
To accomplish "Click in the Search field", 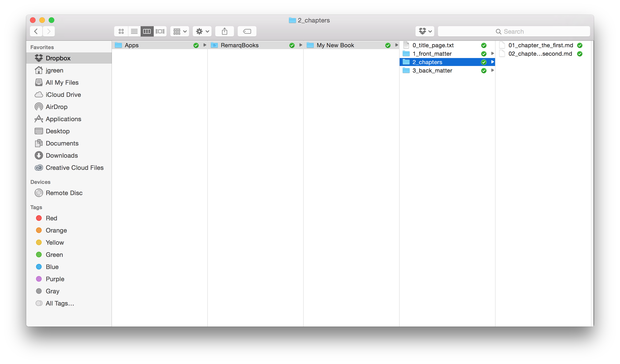I will 514,31.
